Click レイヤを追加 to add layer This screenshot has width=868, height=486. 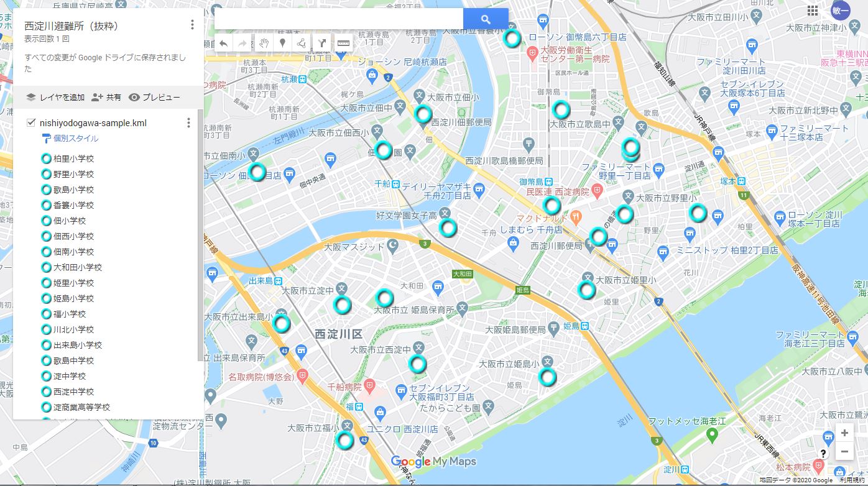55,98
